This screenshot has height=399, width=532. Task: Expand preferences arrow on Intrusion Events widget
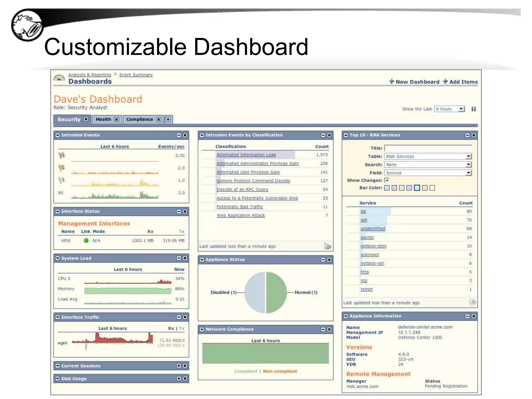[58, 135]
